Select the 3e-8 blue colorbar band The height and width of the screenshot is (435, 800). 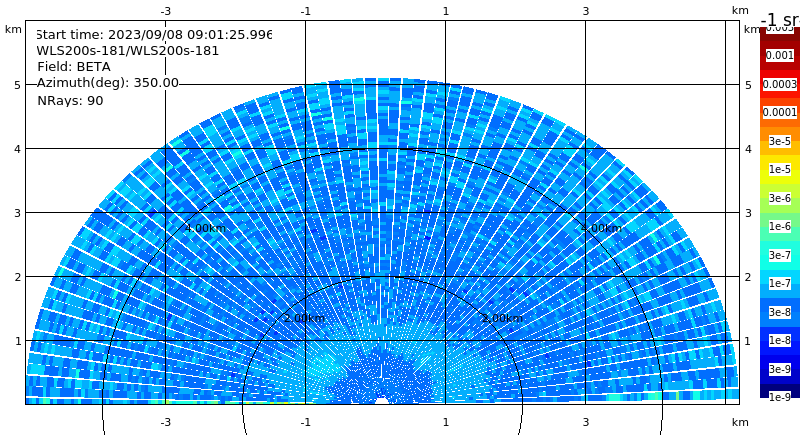pos(780,312)
